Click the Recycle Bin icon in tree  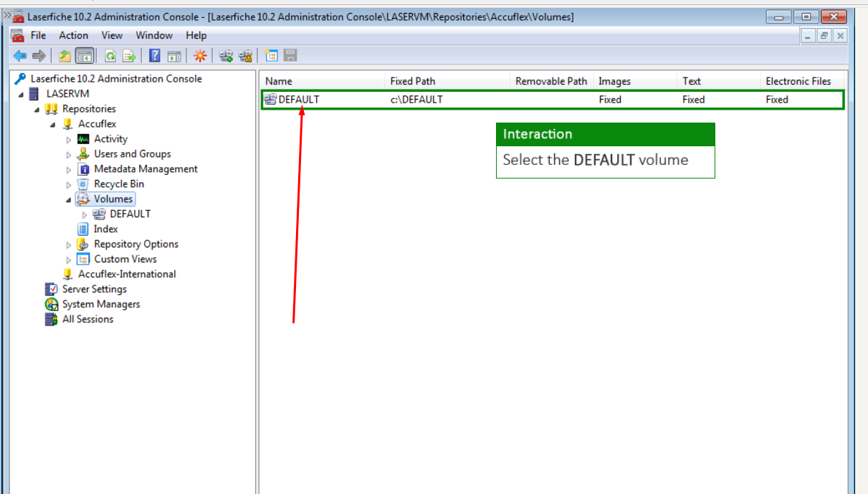point(83,184)
